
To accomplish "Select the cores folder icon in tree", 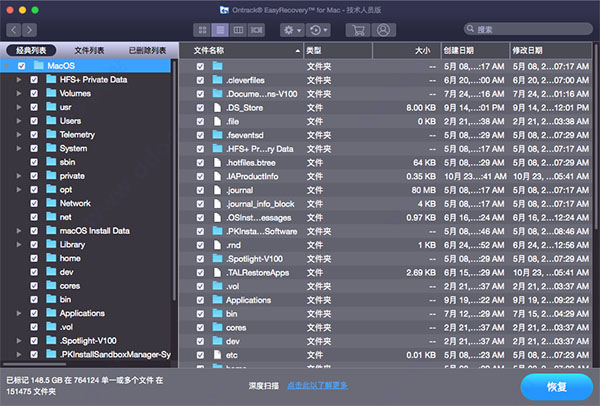I will pyautogui.click(x=51, y=285).
